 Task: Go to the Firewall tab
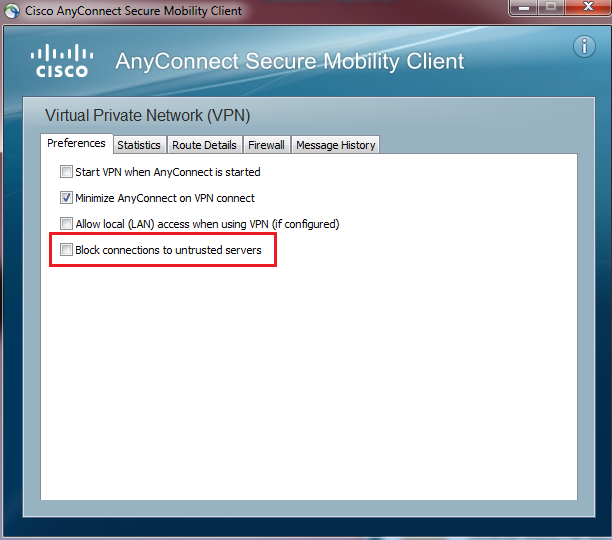[266, 145]
